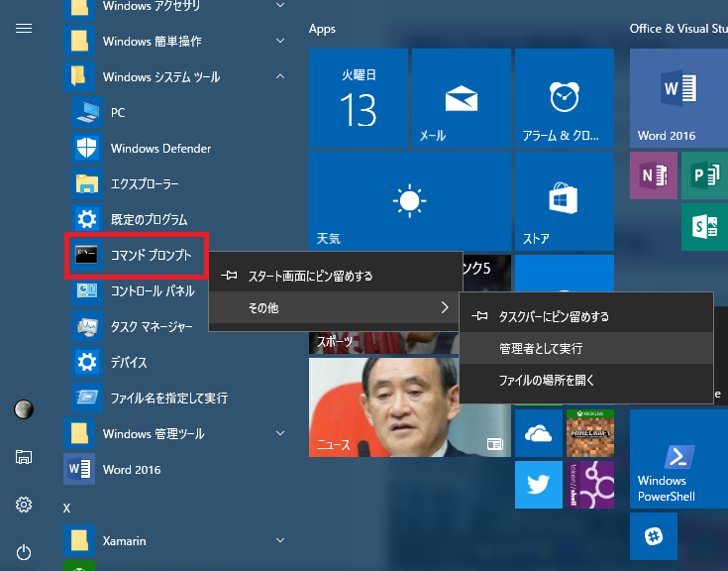Open the calendar tile showing 13
728x571 pixels.
[x=359, y=98]
